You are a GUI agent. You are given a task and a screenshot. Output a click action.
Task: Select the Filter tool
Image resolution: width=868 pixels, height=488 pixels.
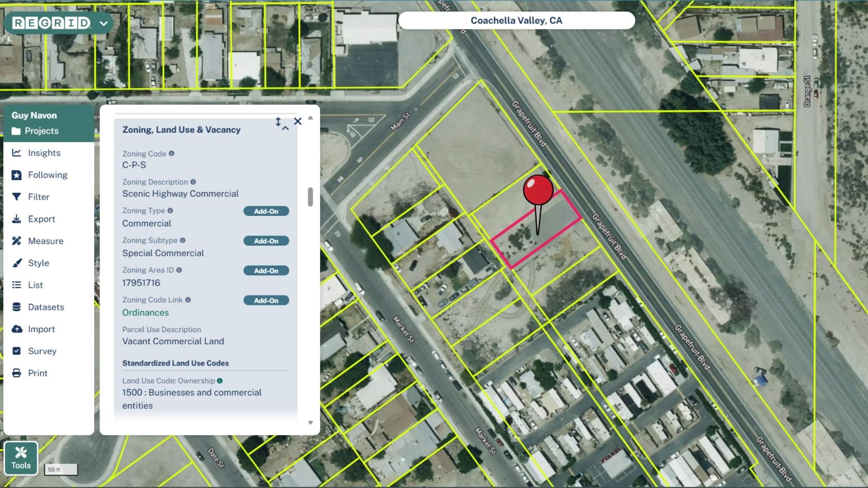pyautogui.click(x=38, y=197)
